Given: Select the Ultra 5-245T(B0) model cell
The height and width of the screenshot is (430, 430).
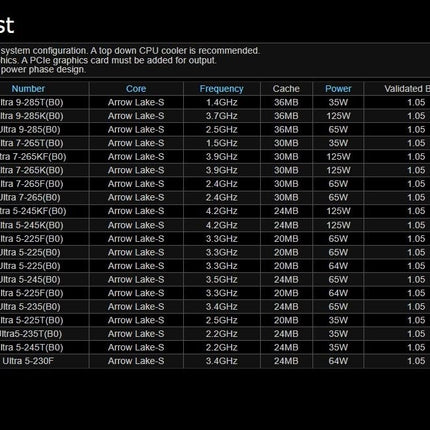Looking at the screenshot, I should coord(31,348).
